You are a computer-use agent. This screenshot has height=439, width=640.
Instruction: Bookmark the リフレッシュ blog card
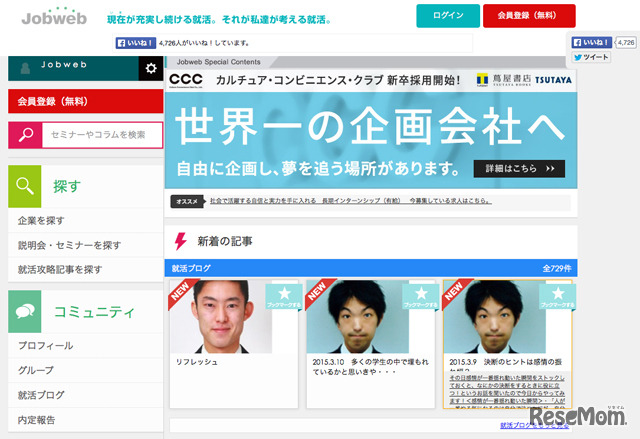tap(284, 297)
